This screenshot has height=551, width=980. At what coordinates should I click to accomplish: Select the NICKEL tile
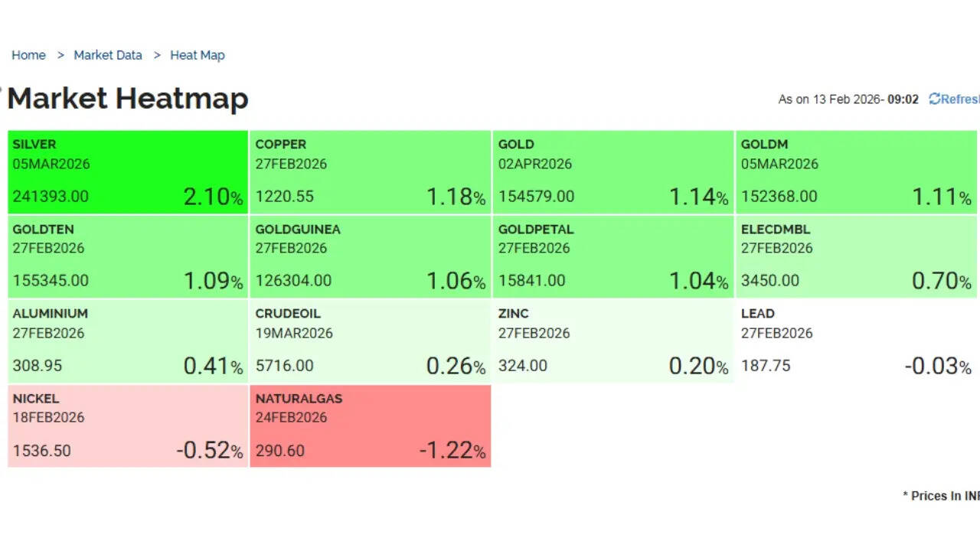(128, 425)
